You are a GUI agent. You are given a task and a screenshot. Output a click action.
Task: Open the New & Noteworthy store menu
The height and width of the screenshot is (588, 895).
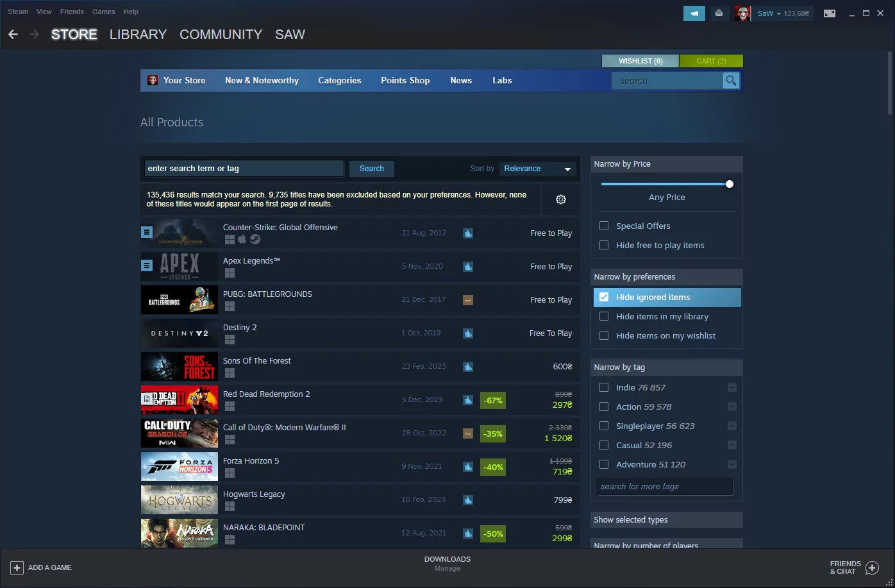tap(262, 80)
